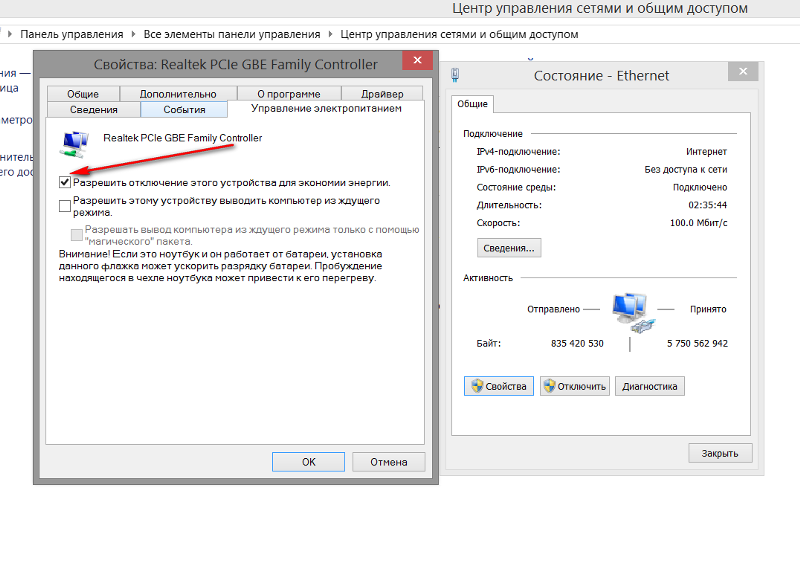
Task: Select the Общие tab in Ethernet status window
Action: tap(472, 104)
